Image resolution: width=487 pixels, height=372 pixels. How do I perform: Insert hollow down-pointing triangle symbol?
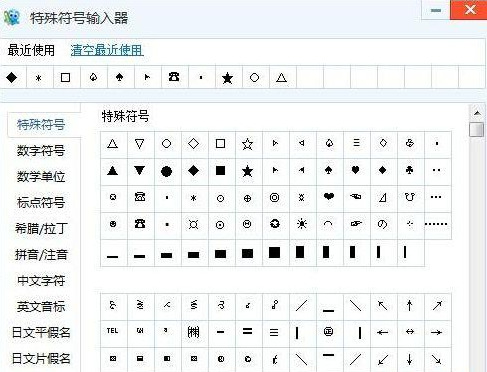point(139,144)
